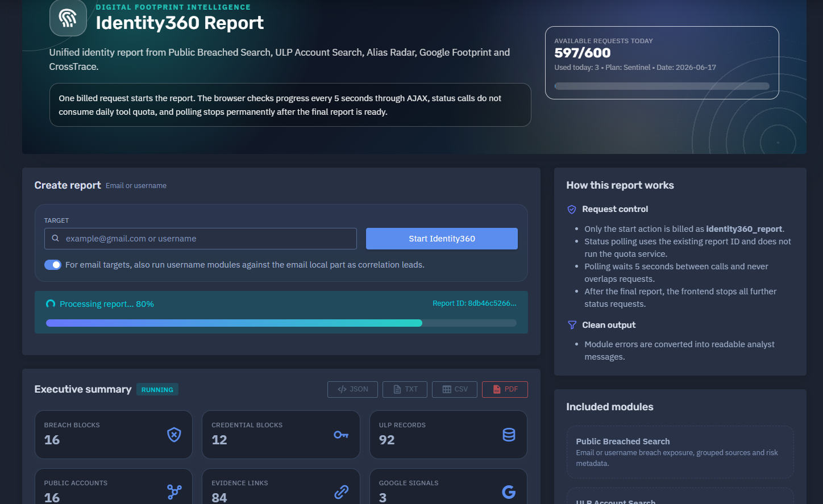
Task: Click the search magnifier icon in target field
Action: 55,239
